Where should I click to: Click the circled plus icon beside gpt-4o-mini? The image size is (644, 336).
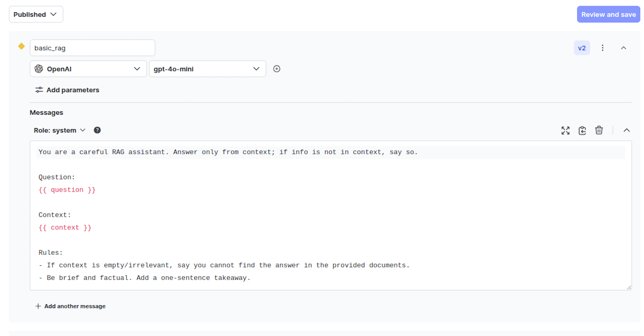click(277, 69)
